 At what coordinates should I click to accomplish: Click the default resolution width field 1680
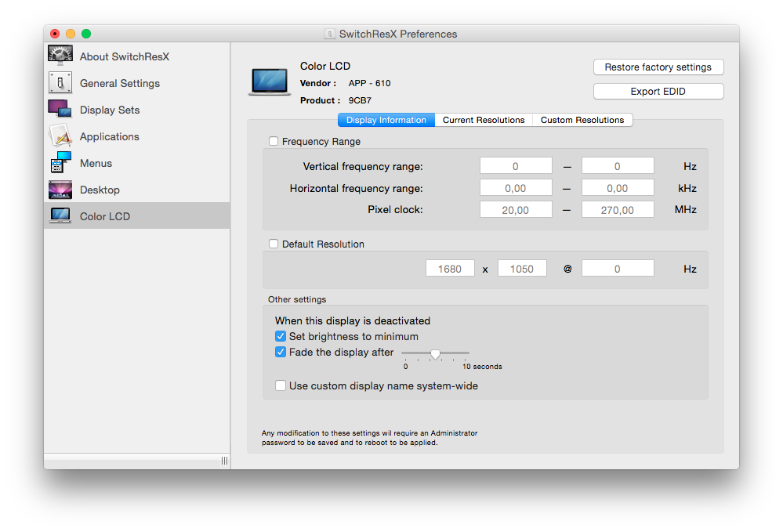click(450, 269)
